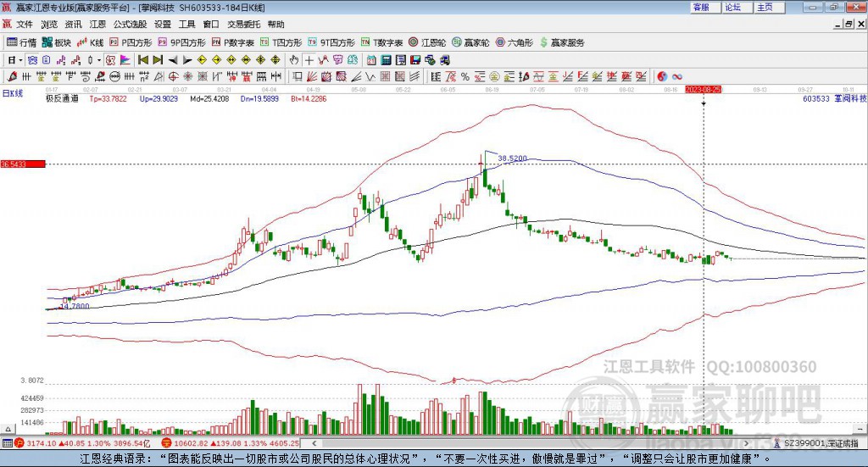Click the highlighted 2023-08-25 date marker
This screenshot has height=467, width=868.
click(x=703, y=89)
